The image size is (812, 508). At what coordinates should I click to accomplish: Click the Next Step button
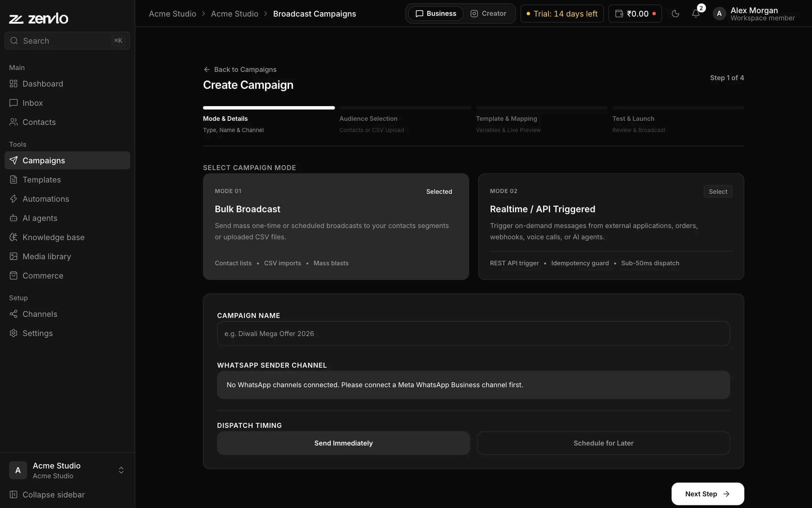(x=707, y=494)
